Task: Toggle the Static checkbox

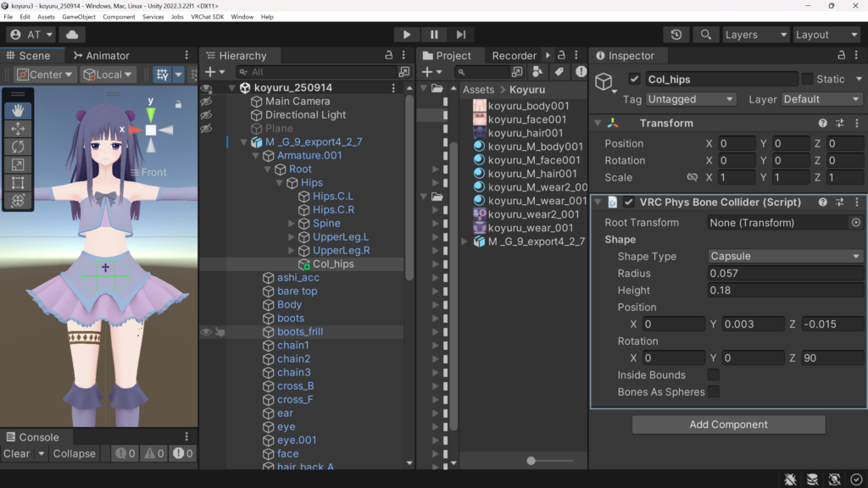Action: point(807,79)
